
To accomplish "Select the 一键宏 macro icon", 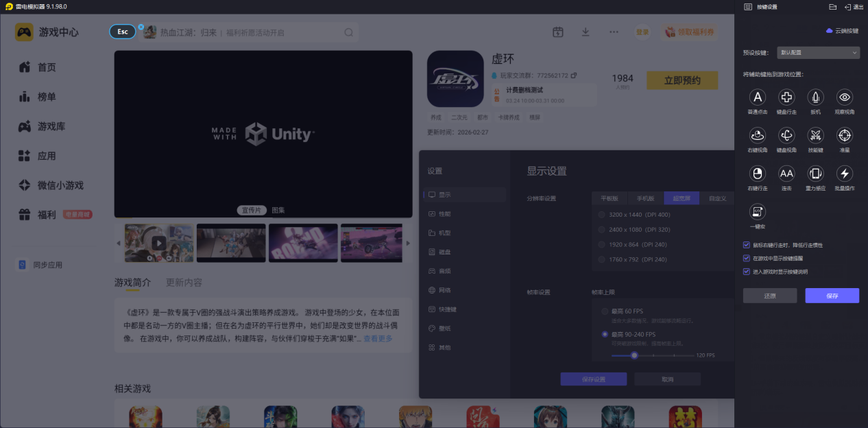I will point(757,212).
